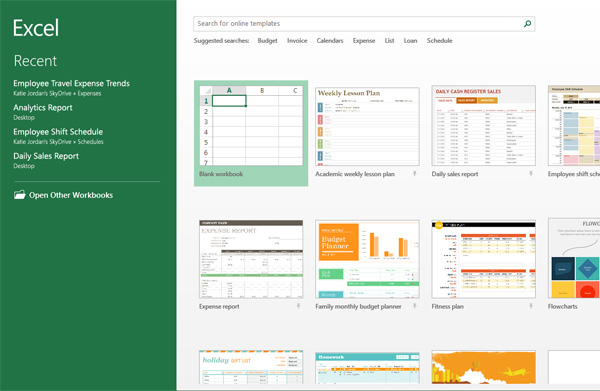
Task: Click in the online templates search field
Action: tap(358, 24)
